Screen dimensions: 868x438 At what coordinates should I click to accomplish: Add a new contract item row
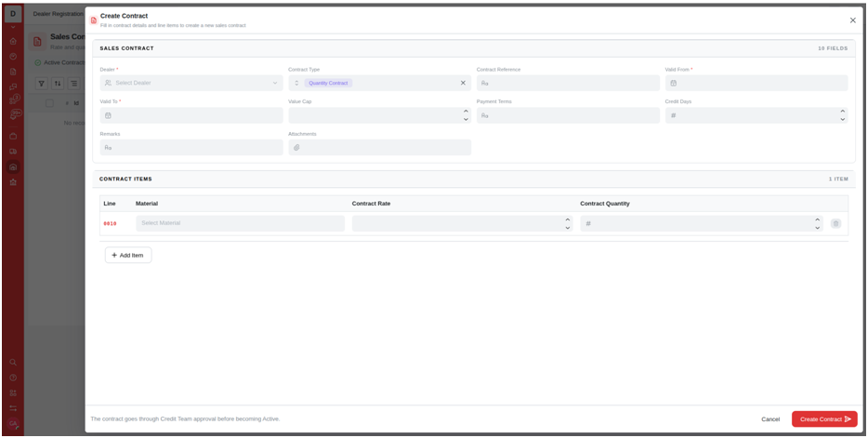pos(128,256)
